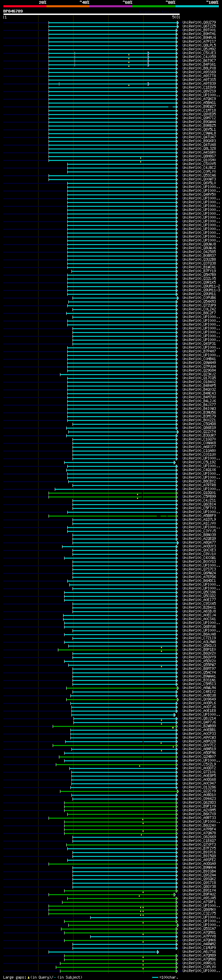Open hit UniRef100_C5XJE3
The image size is (222, 980).
[199, 53]
